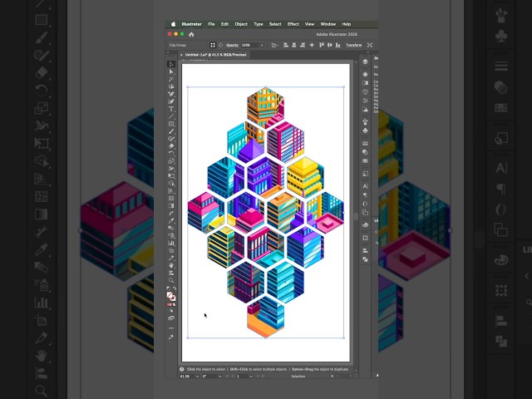The image size is (532, 399).
Task: Select the Zoom tool (magnifier)
Action: (x=171, y=280)
